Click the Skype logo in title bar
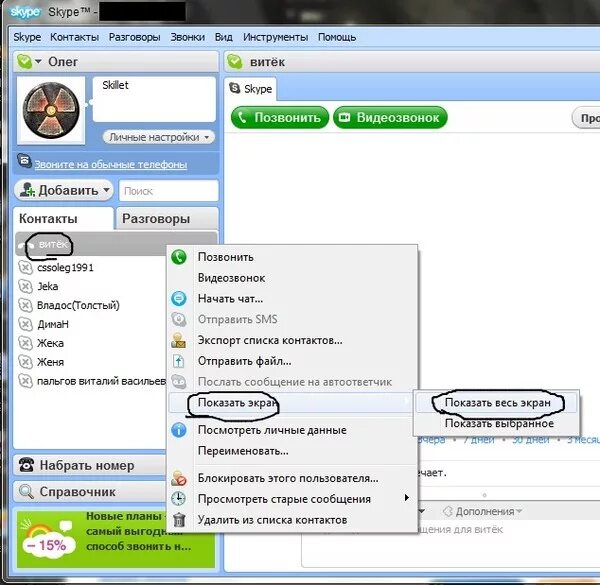Viewport: 600px width, 585px height. (x=24, y=12)
